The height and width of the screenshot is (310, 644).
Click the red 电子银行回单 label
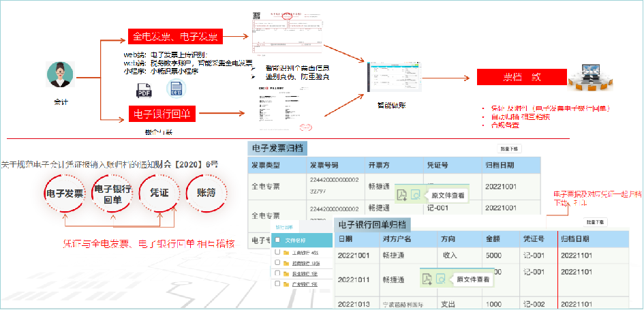(162, 114)
